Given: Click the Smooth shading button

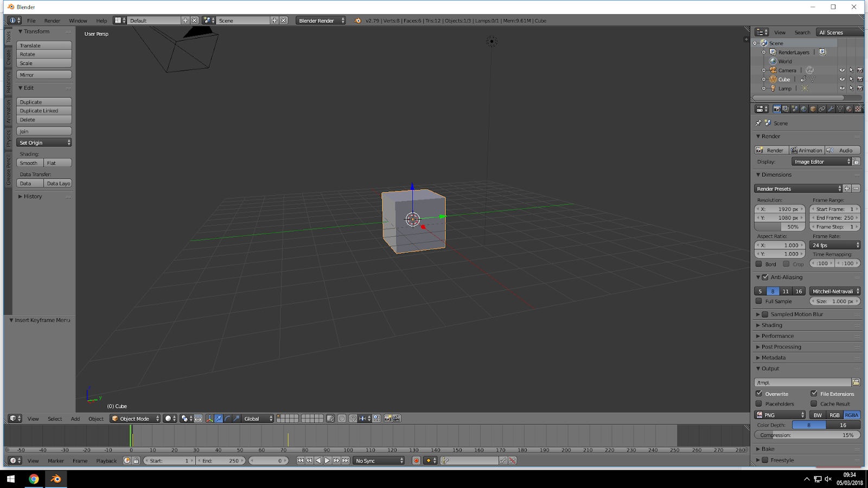Looking at the screenshot, I should 29,163.
